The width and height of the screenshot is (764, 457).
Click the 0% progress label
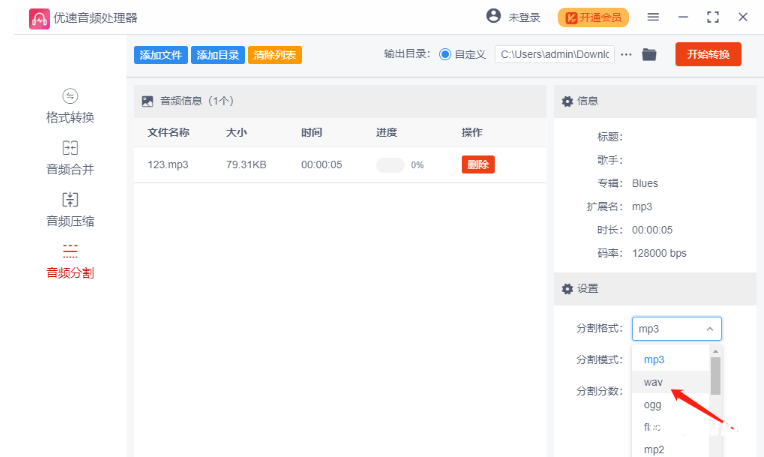[417, 165]
